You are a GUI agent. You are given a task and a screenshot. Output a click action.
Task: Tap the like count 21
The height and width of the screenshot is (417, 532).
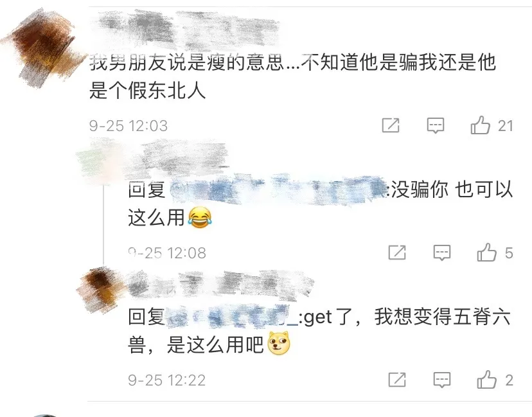[506, 126]
